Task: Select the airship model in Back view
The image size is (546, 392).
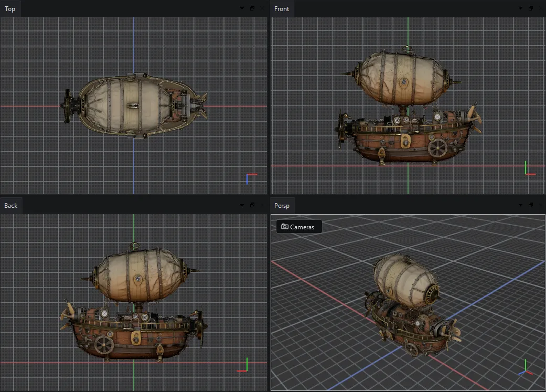Action: (134, 302)
